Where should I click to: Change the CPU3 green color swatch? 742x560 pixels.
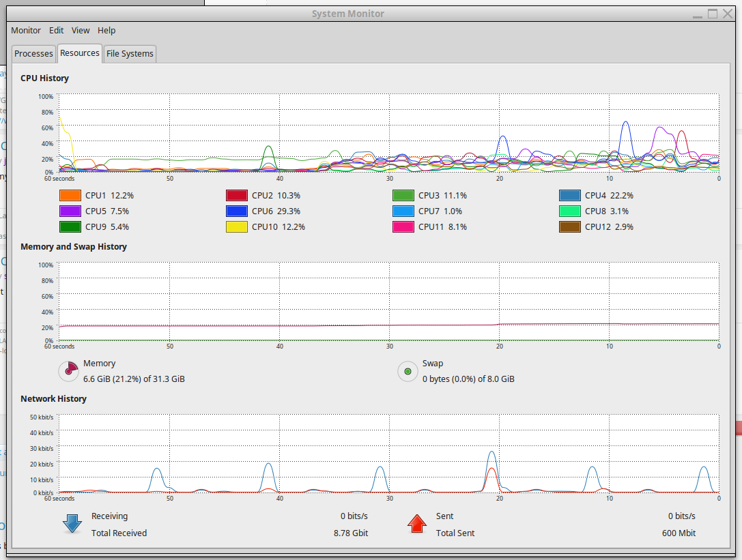coord(403,195)
